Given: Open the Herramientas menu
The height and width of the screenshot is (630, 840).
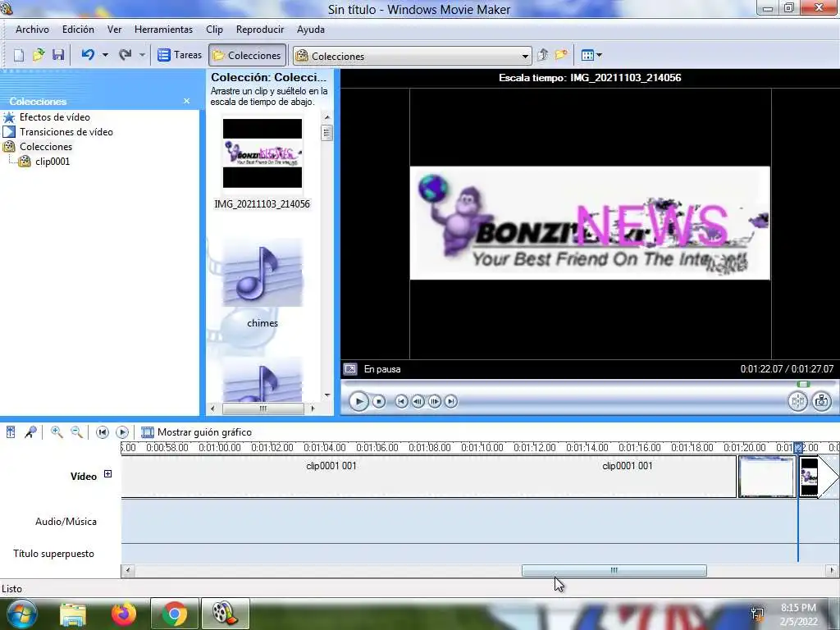Looking at the screenshot, I should (163, 30).
